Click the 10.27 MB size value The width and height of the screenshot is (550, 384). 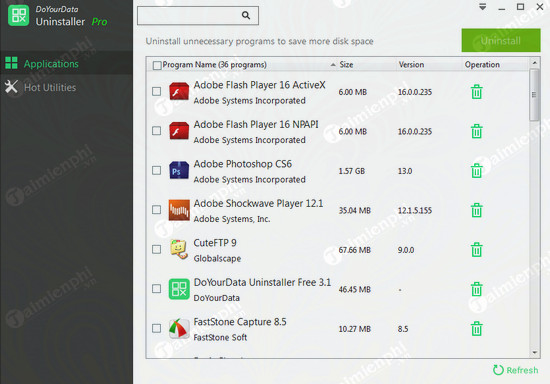[x=354, y=329]
